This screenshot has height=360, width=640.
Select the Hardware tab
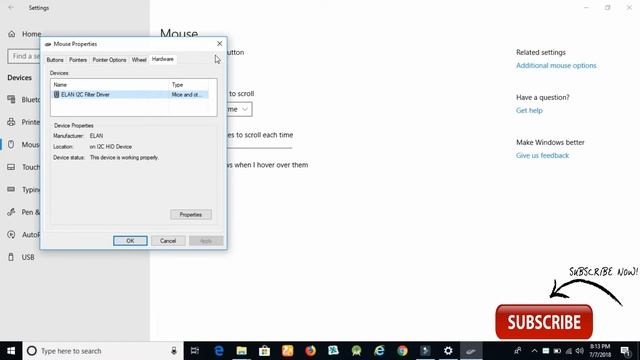click(x=162, y=59)
